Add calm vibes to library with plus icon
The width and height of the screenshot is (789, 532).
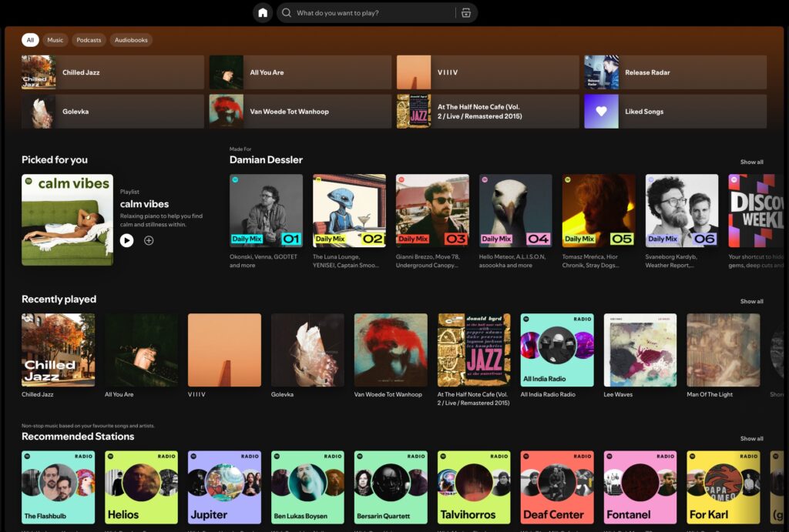(149, 240)
